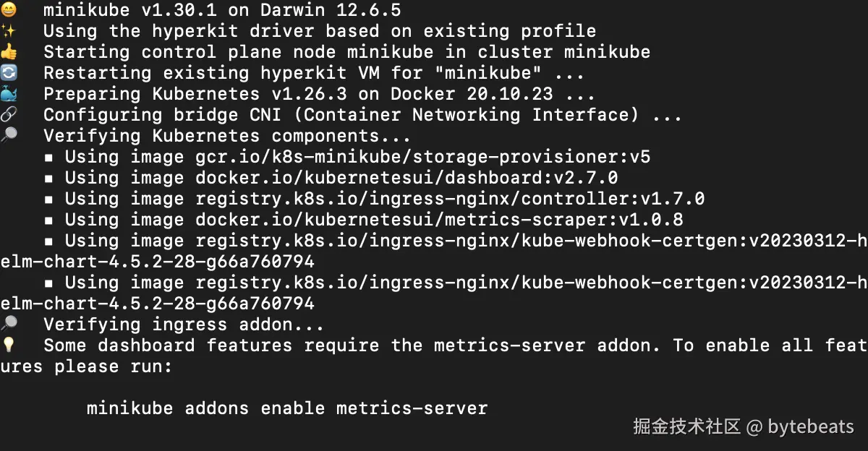Click the chain link emoji beside Configuring bridge CNI
Screen dimensions: 868x451
click(8, 115)
